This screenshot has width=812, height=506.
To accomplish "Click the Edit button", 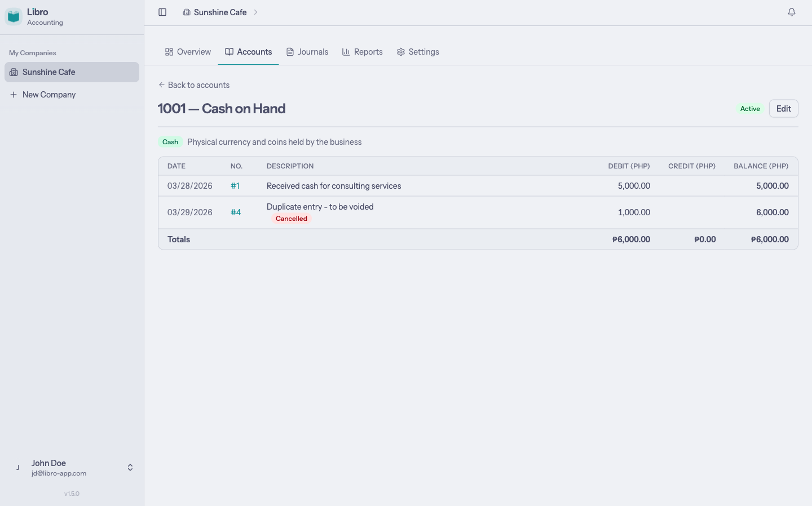I will click(783, 108).
